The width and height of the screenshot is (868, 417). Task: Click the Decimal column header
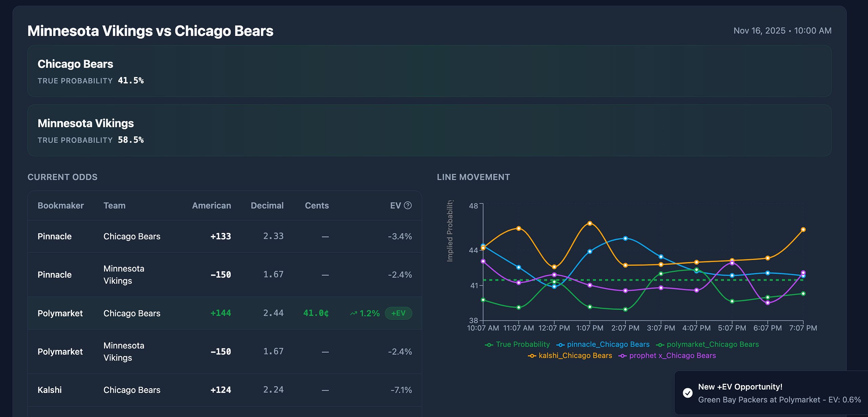[x=267, y=206]
